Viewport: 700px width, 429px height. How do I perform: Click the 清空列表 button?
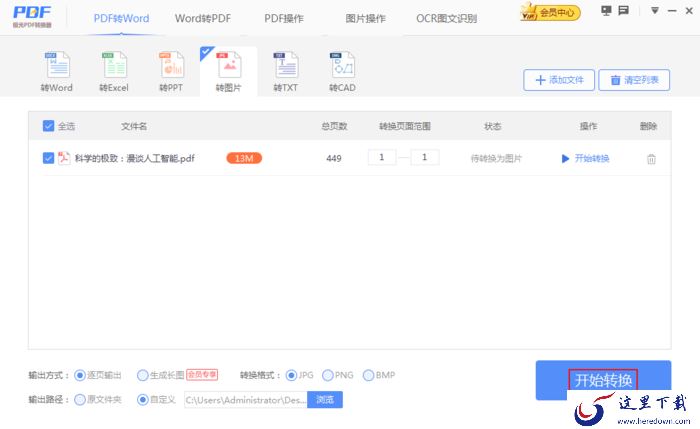[x=634, y=80]
